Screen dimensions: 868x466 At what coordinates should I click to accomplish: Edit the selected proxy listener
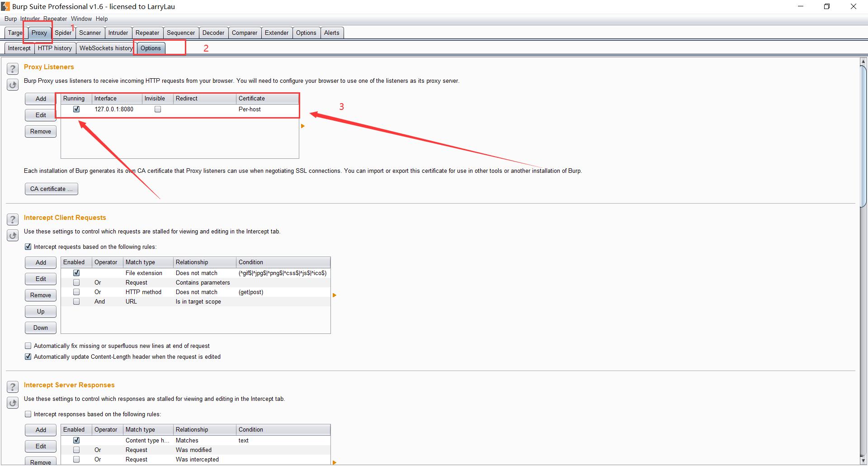point(41,115)
